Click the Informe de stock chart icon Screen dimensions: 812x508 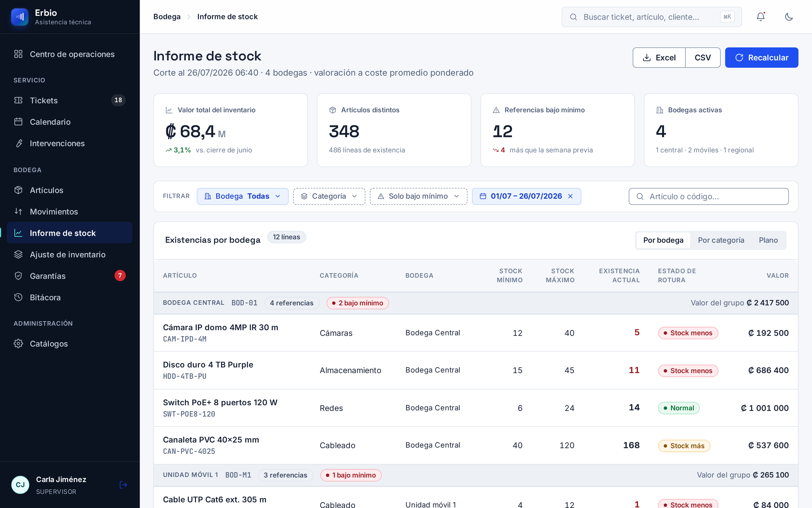[18, 233]
